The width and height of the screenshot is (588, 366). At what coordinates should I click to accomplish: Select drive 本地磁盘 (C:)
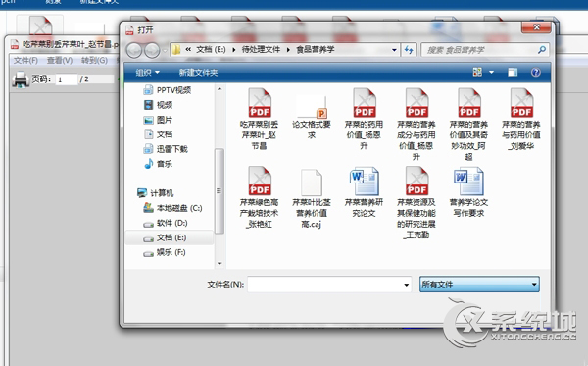click(172, 208)
